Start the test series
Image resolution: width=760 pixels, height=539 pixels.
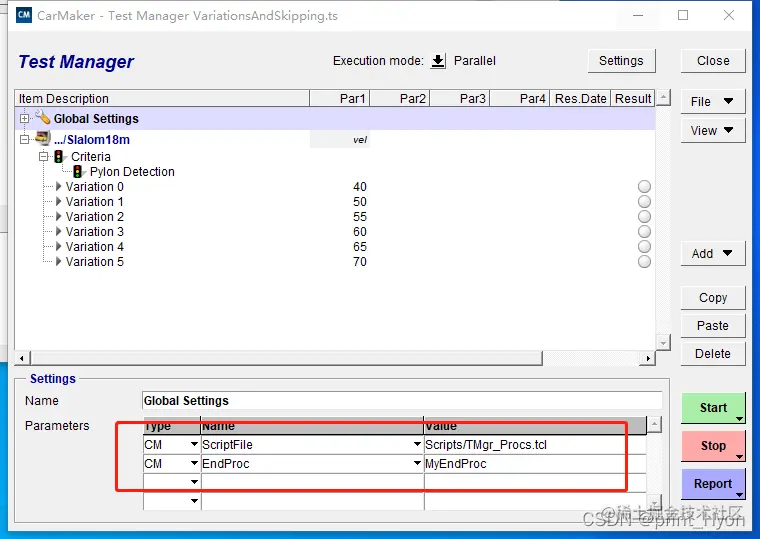[x=712, y=408]
